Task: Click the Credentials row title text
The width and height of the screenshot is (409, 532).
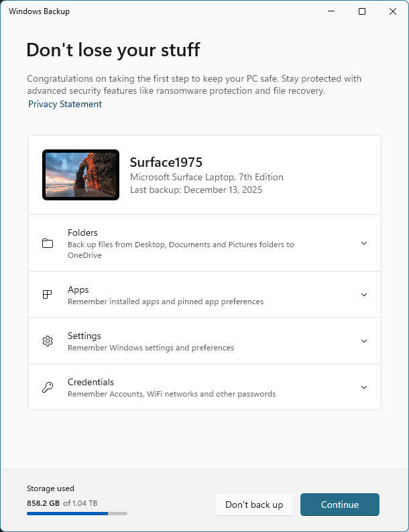Action: click(91, 382)
